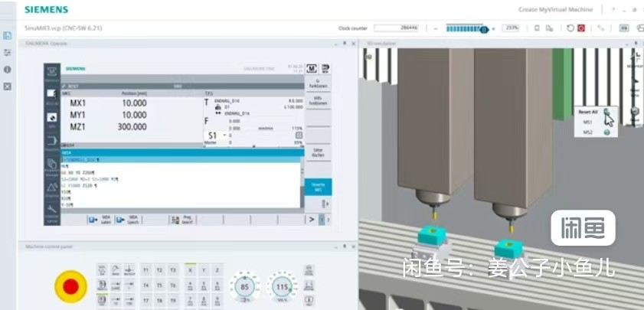Decrease simulation speed with minus button
Viewport: 644px width, 310px height.
[x=436, y=28]
